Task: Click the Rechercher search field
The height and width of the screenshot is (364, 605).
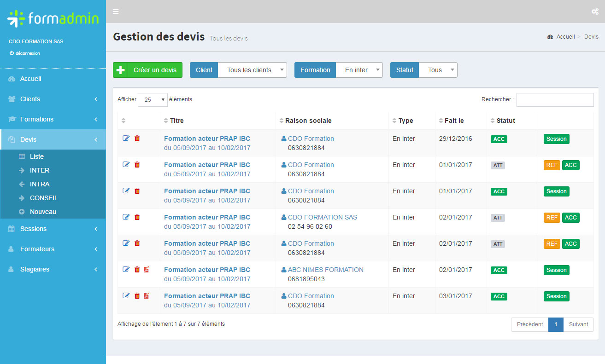Action: point(555,99)
